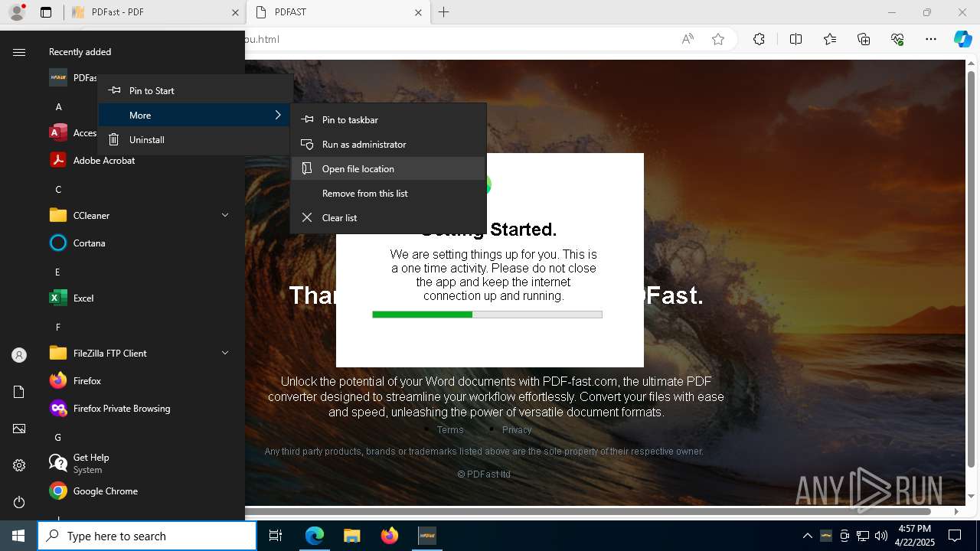Open Firefox from the taskbar
Image resolution: width=980 pixels, height=551 pixels.
tap(390, 536)
